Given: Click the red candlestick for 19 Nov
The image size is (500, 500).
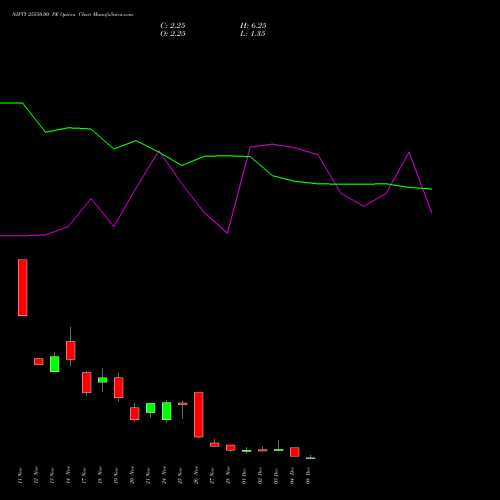Looking at the screenshot, I should (x=119, y=387).
